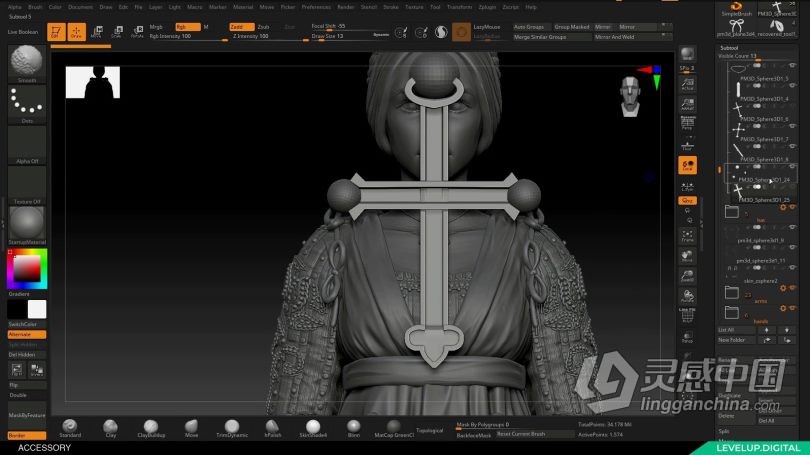Screen dimensions: 810x455
Task: Click the Actual size view icon
Action: pyautogui.click(x=687, y=85)
